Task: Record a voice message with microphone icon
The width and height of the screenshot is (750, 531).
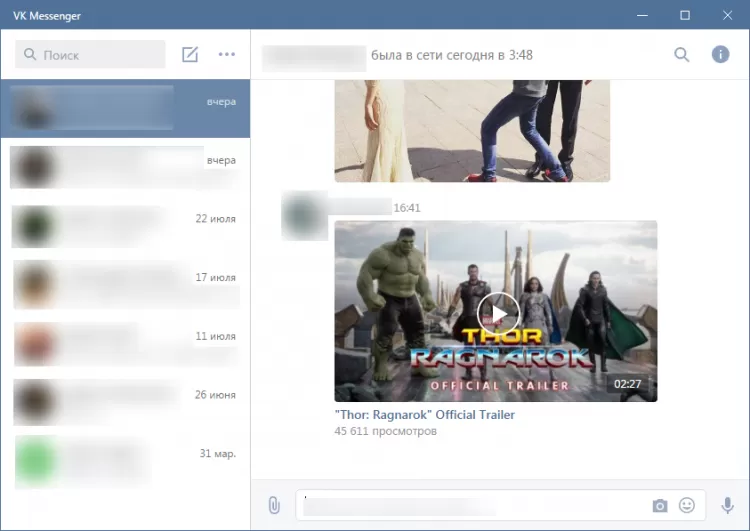Action: [x=728, y=505]
